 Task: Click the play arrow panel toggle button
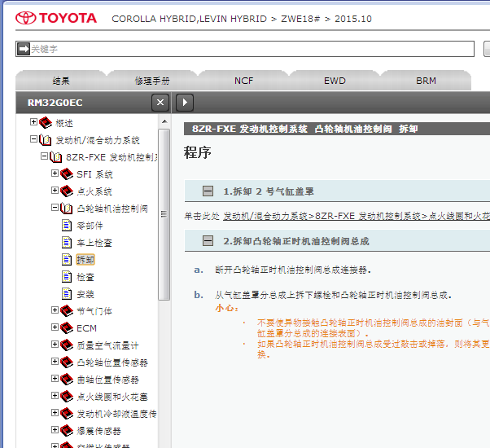(x=185, y=103)
